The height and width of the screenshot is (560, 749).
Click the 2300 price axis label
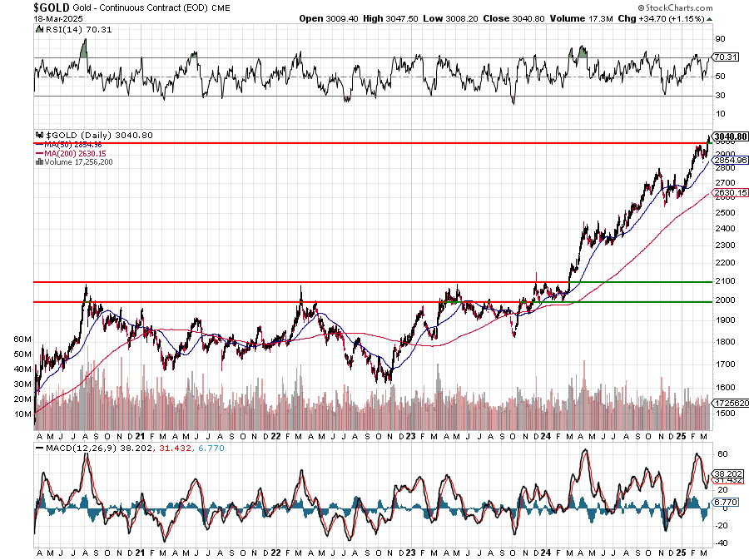point(725,245)
